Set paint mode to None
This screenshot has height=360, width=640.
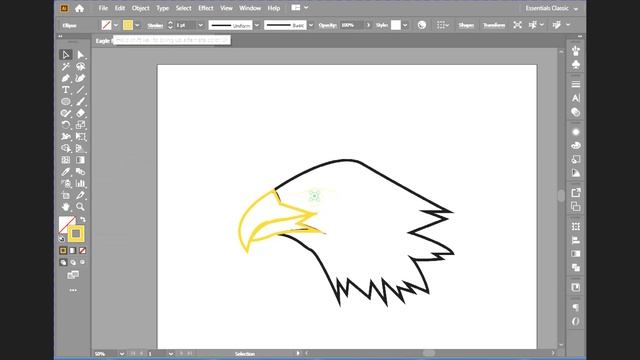tap(82, 250)
